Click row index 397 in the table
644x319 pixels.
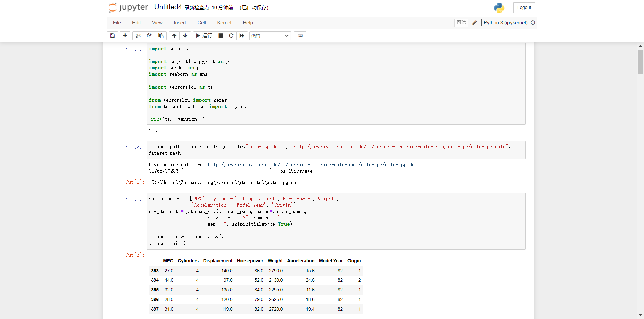click(x=155, y=309)
